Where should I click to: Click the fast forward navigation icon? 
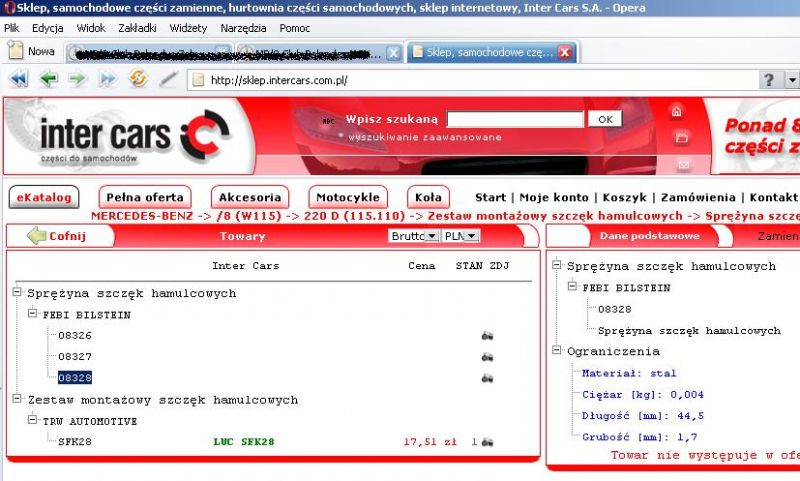point(108,79)
